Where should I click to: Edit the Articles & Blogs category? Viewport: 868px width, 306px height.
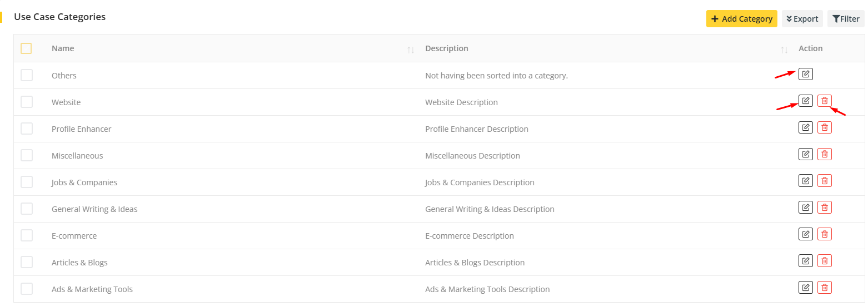pos(805,261)
